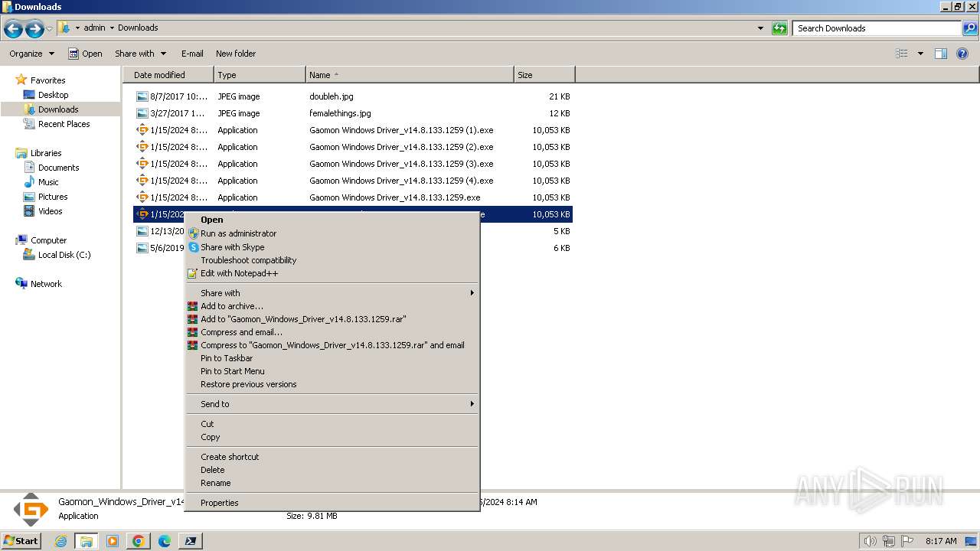Launch Google Chrome from taskbar
This screenshot has height=551, width=980.
click(139, 541)
